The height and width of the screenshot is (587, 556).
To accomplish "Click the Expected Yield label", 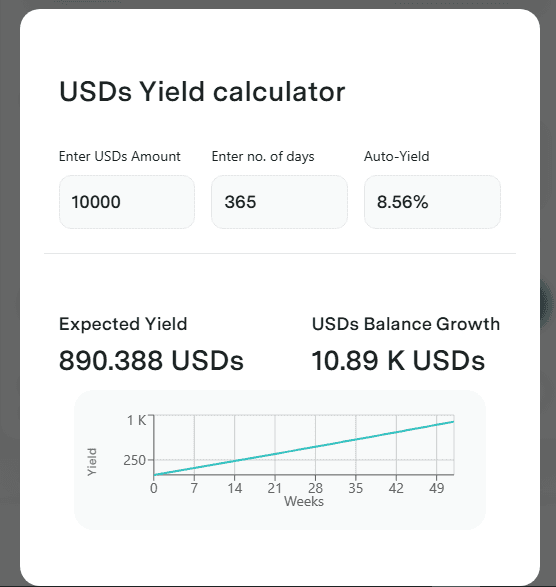I will click(123, 324).
